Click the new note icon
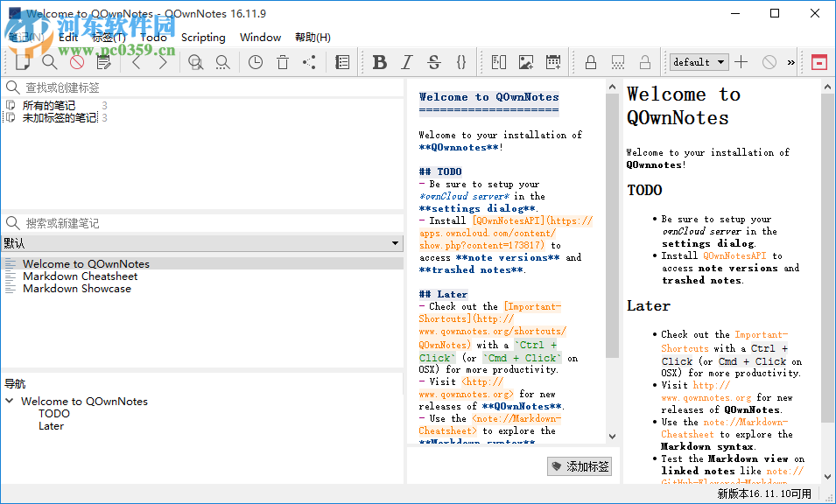This screenshot has height=504, width=836. [x=23, y=62]
